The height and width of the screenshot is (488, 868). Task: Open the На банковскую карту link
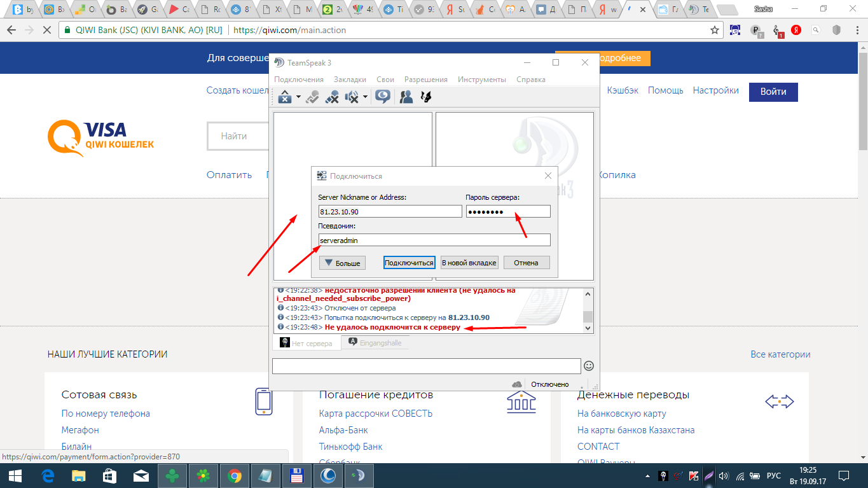click(622, 414)
